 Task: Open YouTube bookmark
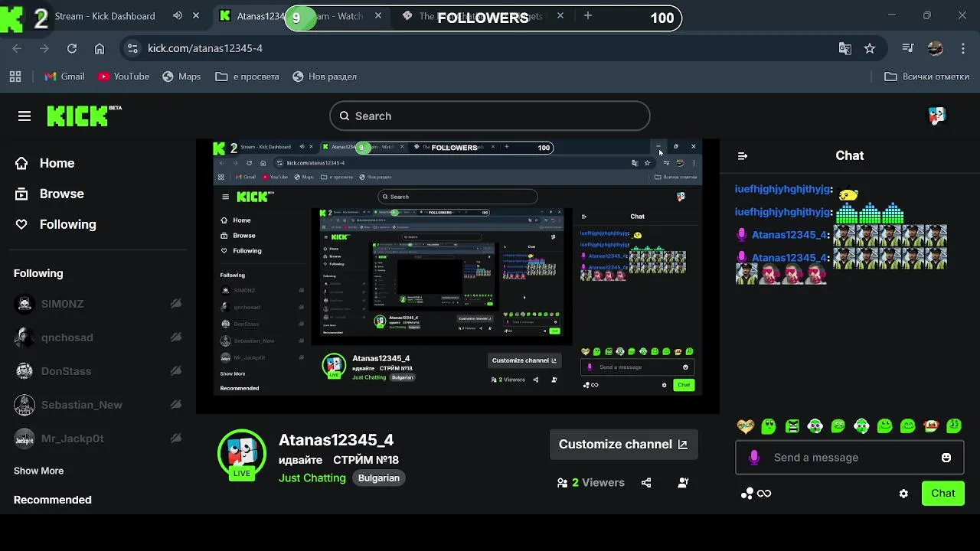pos(123,77)
